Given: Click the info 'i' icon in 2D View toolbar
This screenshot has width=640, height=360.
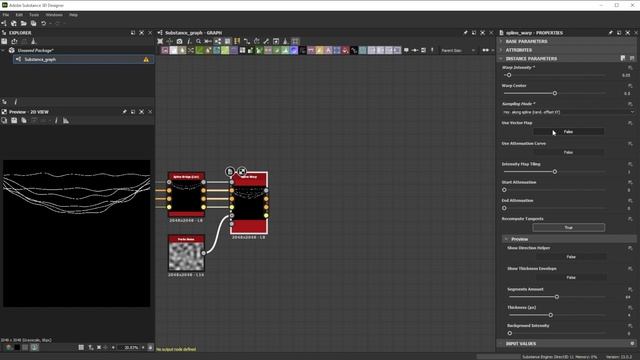Looking at the screenshot, I should [56, 121].
